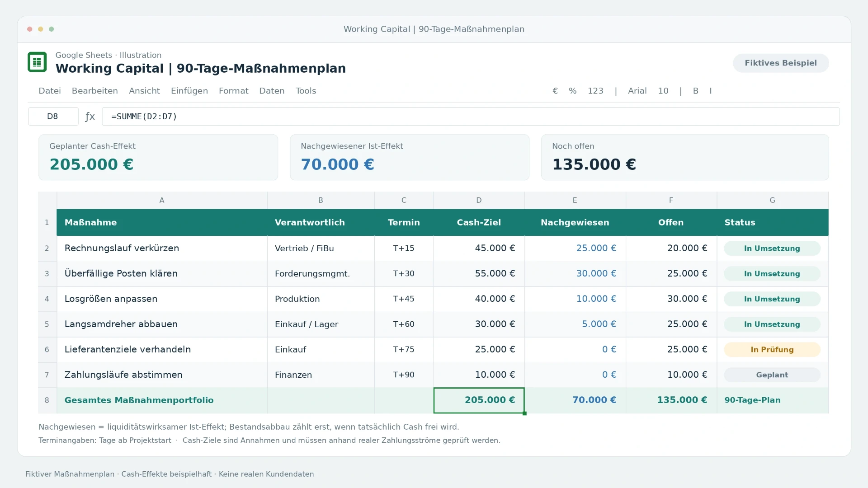Viewport: 868px width, 488px height.
Task: Open the Format menu
Action: pos(234,91)
